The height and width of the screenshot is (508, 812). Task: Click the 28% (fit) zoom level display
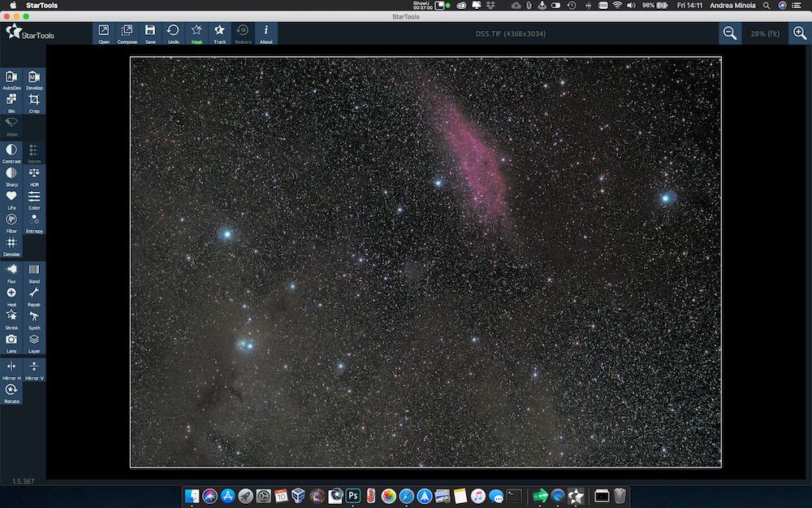[x=764, y=33]
